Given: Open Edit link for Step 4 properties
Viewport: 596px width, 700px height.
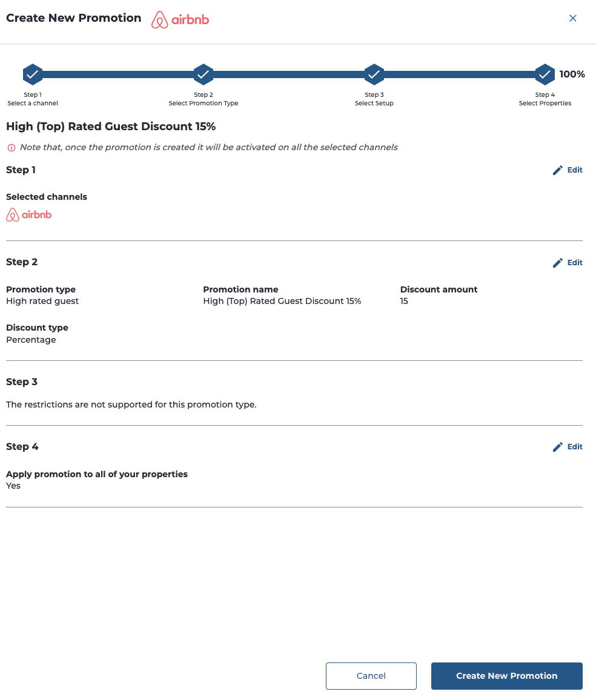Looking at the screenshot, I should pos(575,446).
